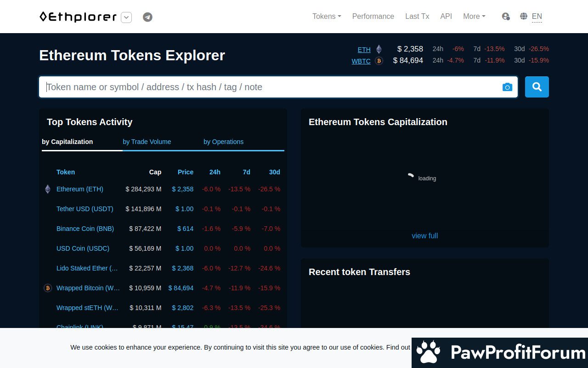Click the 30d column header

click(x=275, y=172)
